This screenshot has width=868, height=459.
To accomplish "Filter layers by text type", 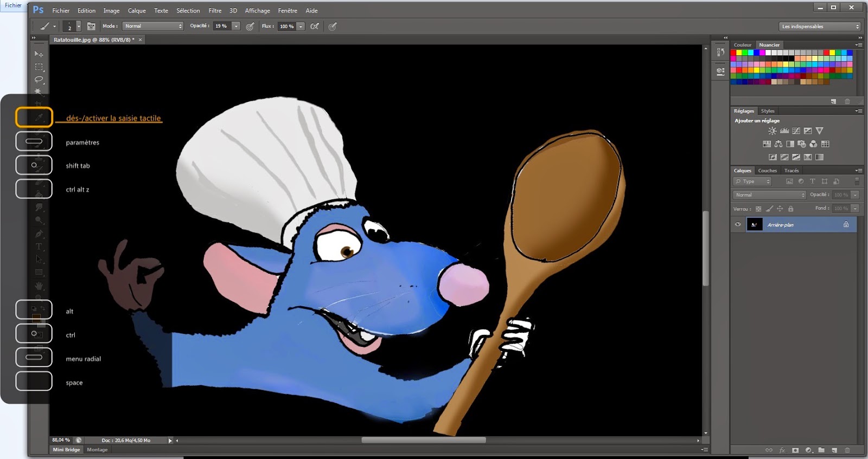I will click(x=813, y=182).
